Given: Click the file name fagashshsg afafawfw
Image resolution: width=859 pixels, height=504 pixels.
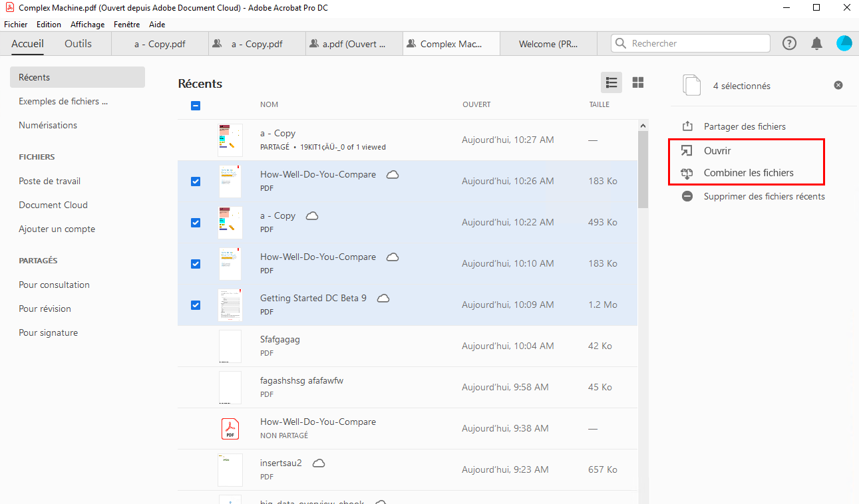Looking at the screenshot, I should (x=301, y=380).
